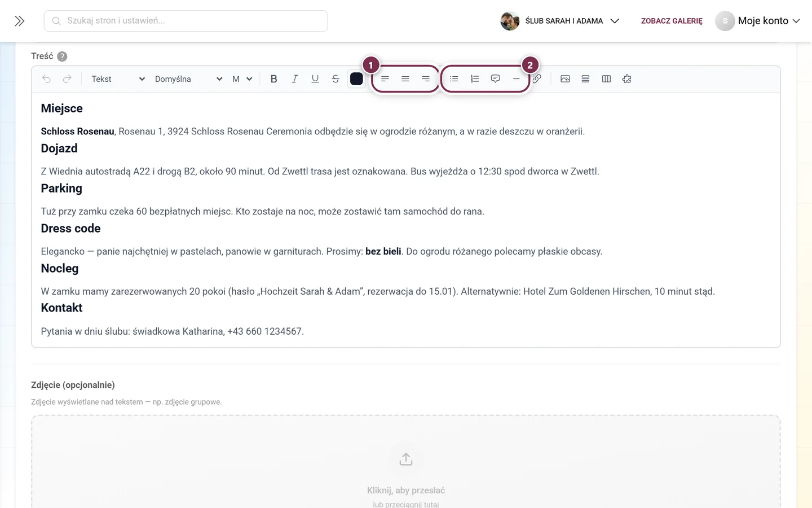Align text to the left
This screenshot has height=508, width=812.
coord(385,79)
